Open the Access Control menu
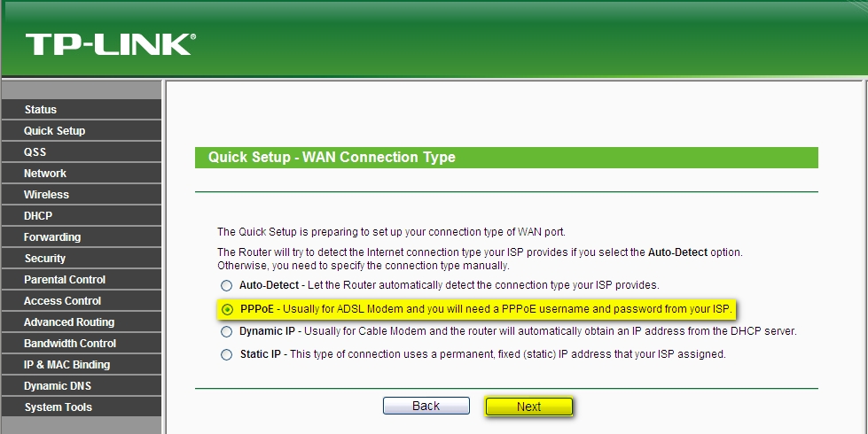Image resolution: width=868 pixels, height=434 pixels. [82, 301]
